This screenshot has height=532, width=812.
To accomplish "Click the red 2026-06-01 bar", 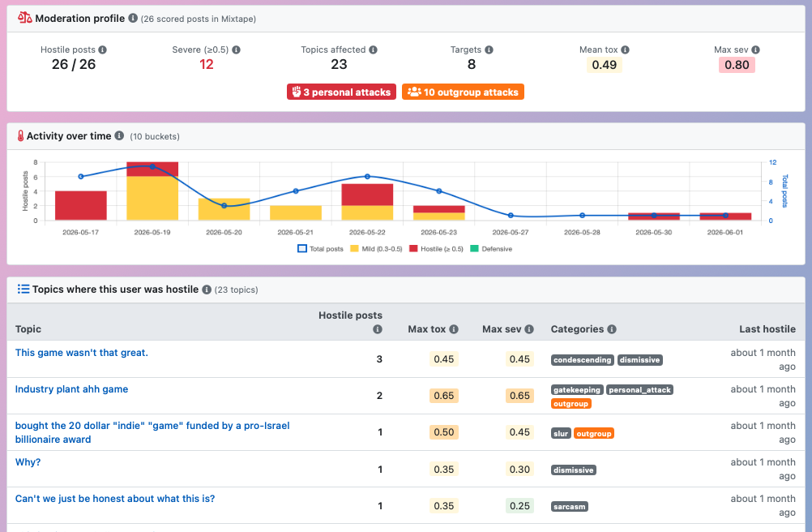I will (725, 217).
